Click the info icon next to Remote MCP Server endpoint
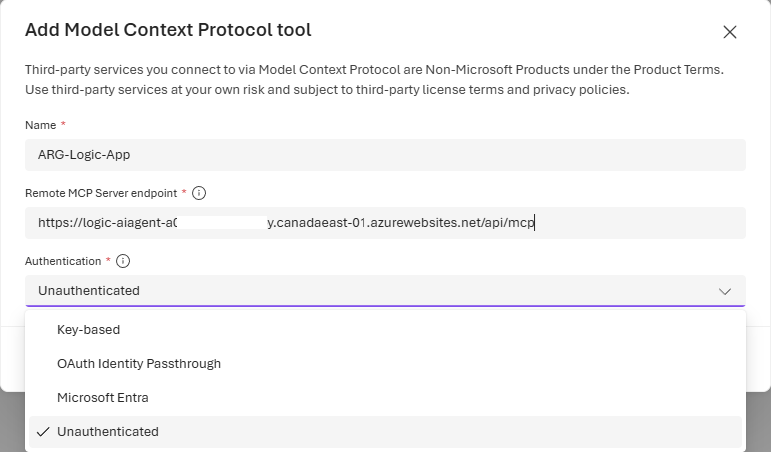 [198, 193]
